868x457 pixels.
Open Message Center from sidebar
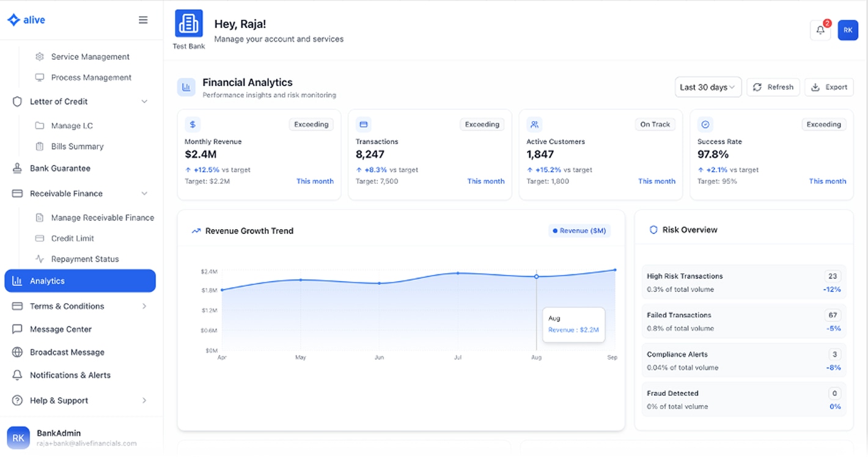tap(61, 329)
